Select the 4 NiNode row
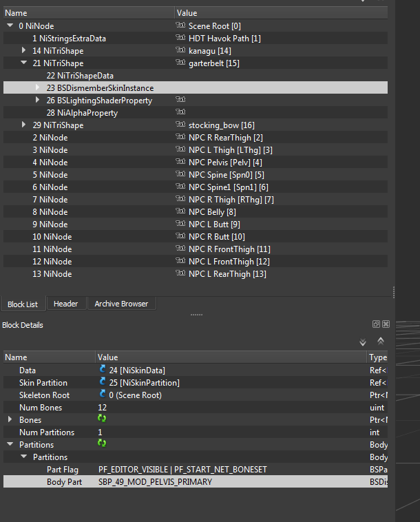The image size is (420, 522). tap(196, 162)
